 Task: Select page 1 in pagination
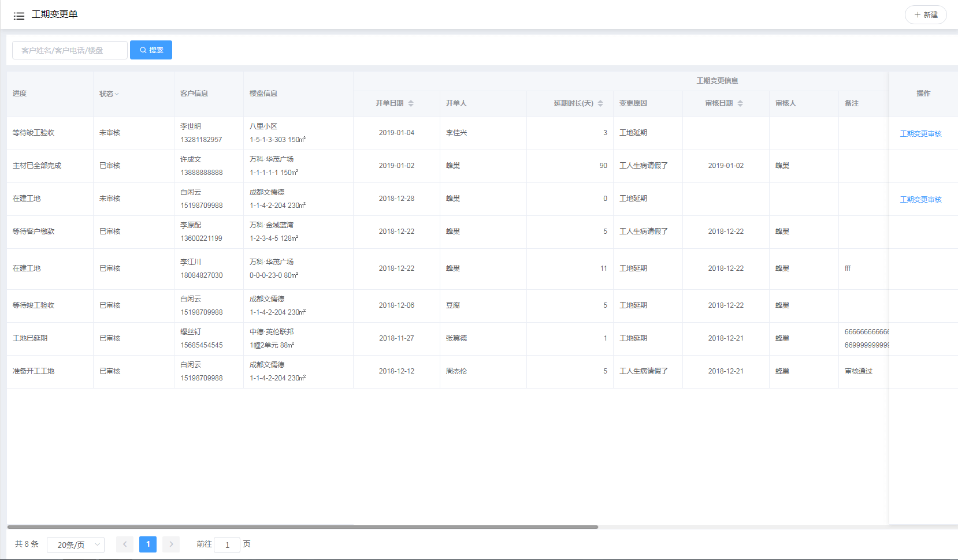coord(148,544)
